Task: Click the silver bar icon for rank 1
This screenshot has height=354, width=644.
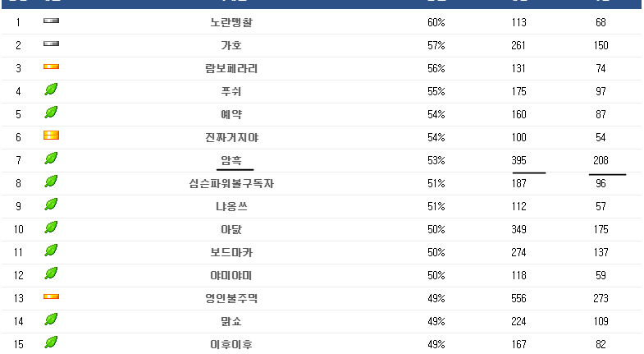Action: tap(51, 22)
